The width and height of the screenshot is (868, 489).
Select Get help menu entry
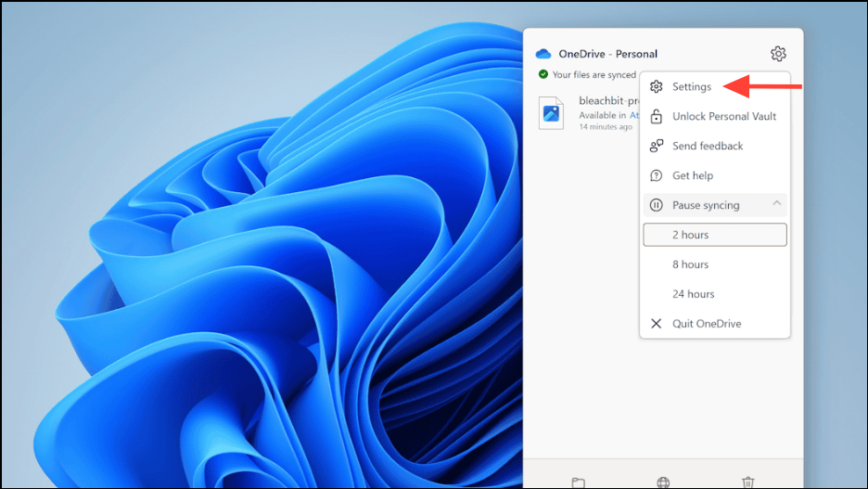(715, 175)
